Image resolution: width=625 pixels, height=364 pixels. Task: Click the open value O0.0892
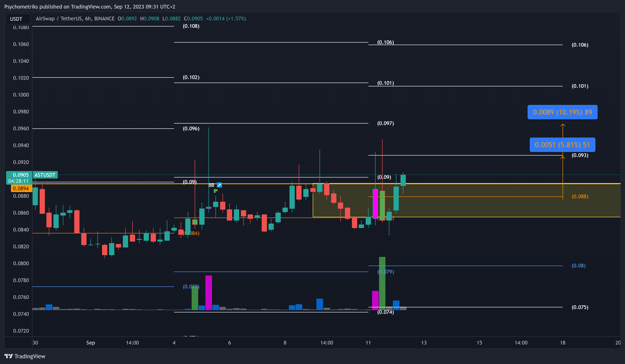pos(127,19)
